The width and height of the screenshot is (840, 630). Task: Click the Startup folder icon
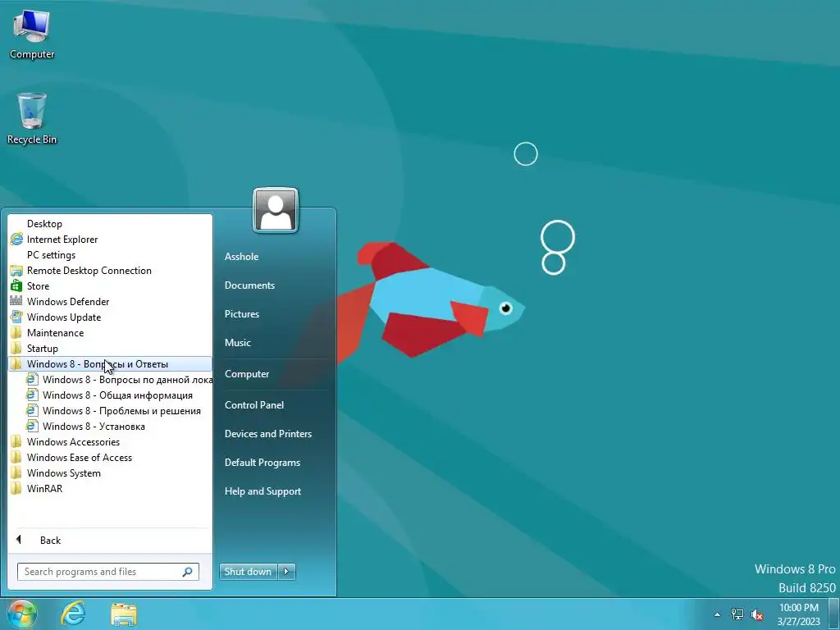pos(16,348)
